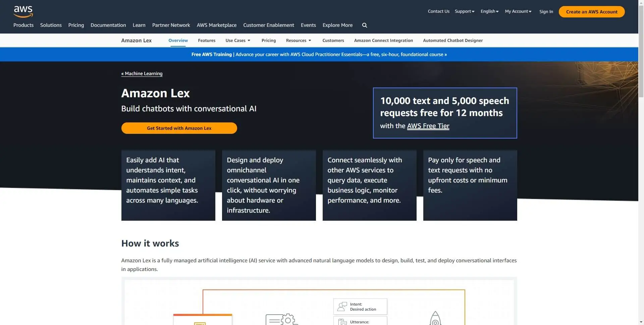This screenshot has height=325, width=644.
Task: Open Automated Chatbot Designer tab
Action: [453, 40]
